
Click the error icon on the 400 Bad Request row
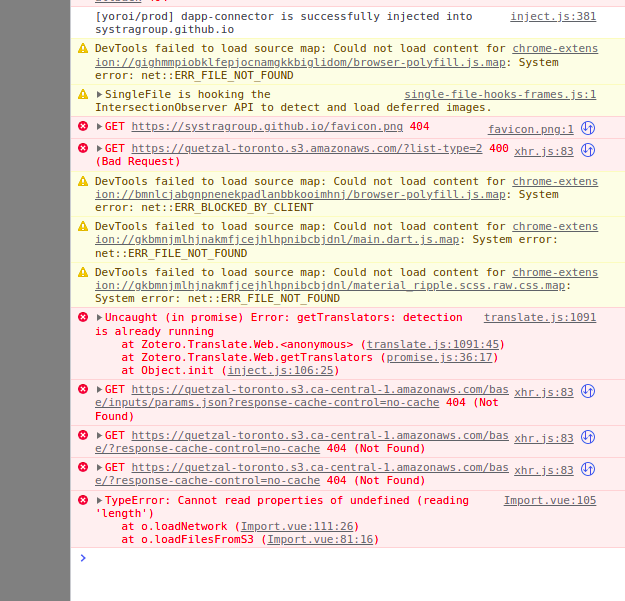click(83, 148)
